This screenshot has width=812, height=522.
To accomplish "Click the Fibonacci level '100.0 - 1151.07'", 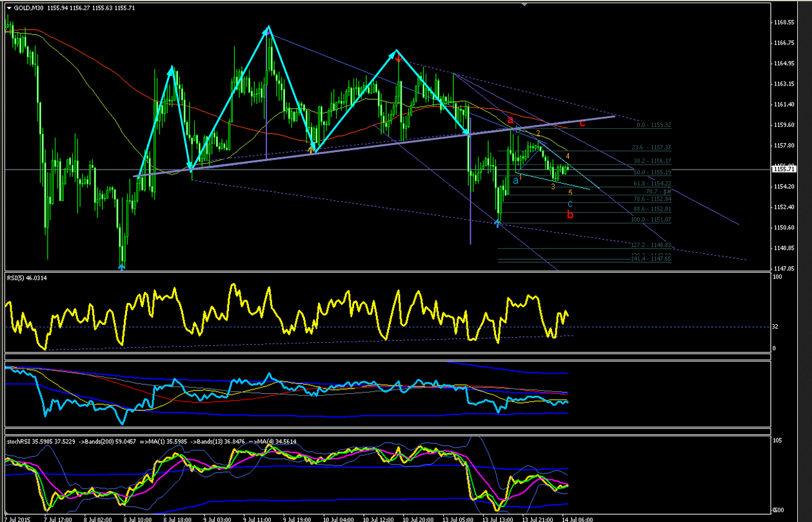I will coord(650,220).
